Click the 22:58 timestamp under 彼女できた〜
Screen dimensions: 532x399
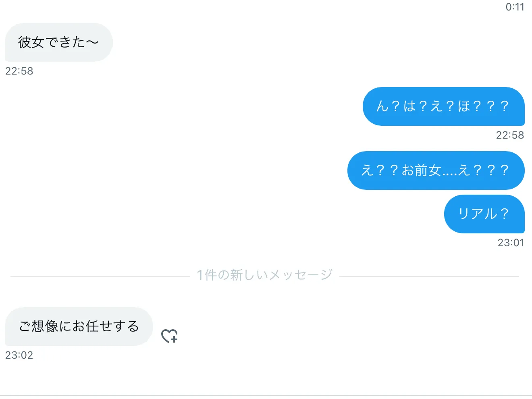(19, 71)
